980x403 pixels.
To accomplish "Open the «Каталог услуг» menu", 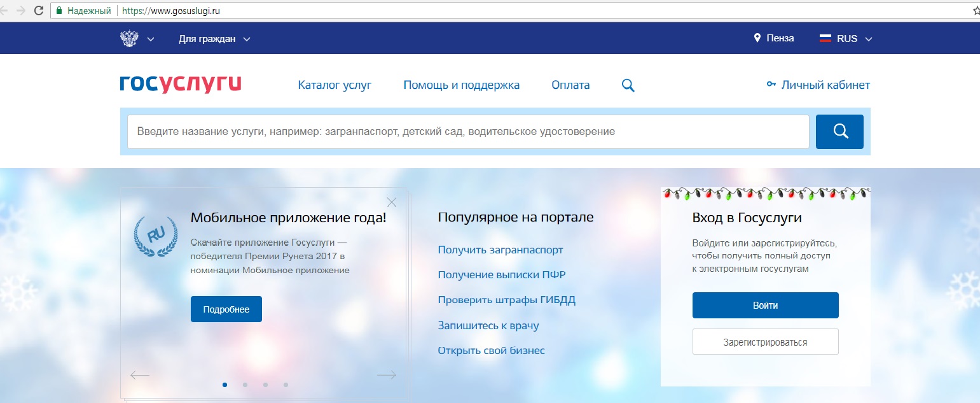I will point(335,85).
